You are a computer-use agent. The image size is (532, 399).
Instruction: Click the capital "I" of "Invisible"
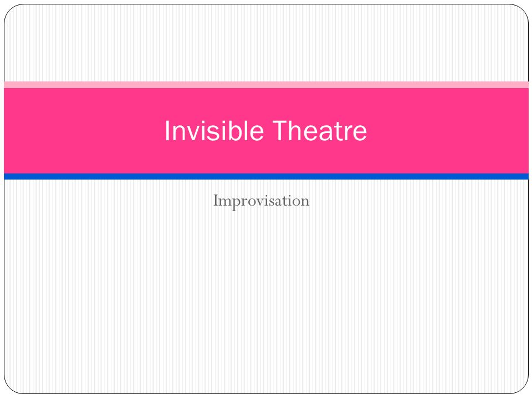tap(167, 131)
